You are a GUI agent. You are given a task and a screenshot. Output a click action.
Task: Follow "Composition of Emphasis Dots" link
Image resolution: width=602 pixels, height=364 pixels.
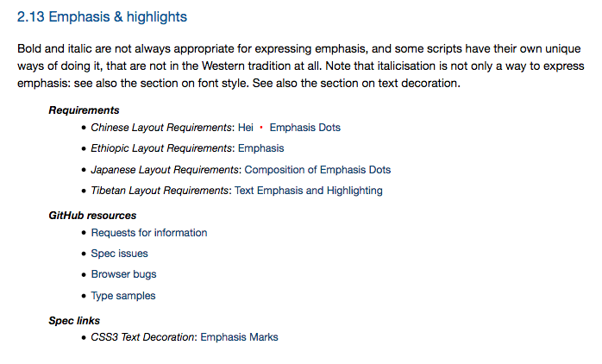point(317,170)
